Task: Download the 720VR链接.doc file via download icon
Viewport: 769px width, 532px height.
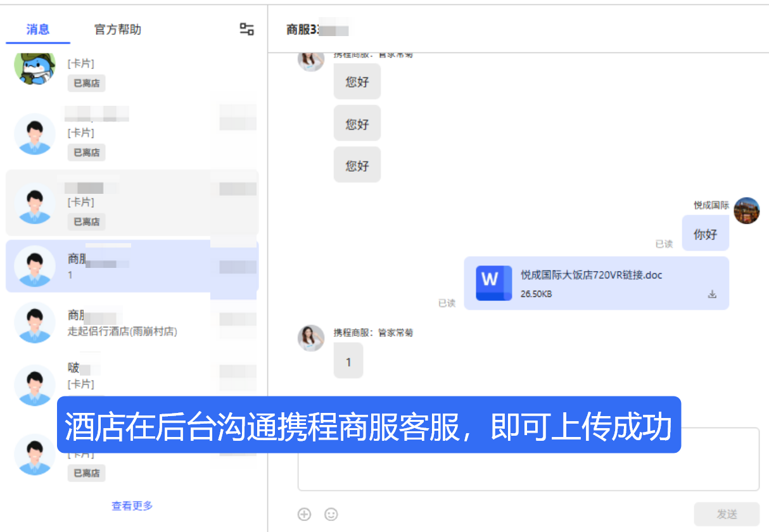Action: point(712,294)
